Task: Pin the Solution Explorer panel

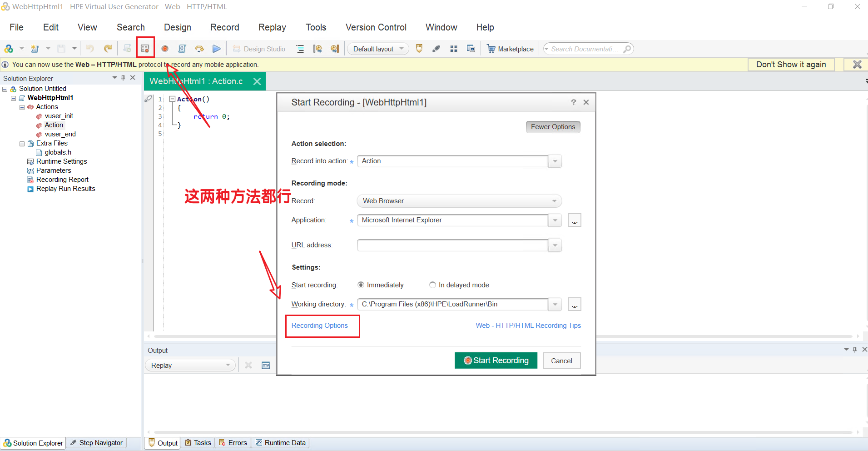Action: tap(123, 78)
